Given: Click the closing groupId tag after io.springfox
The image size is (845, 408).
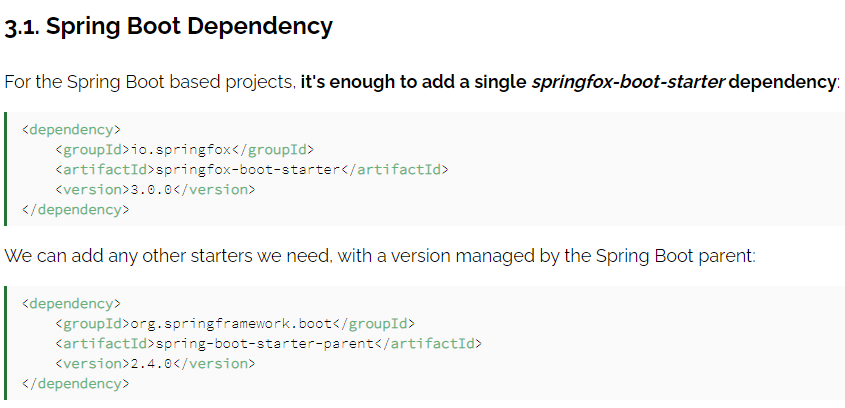Looking at the screenshot, I should [x=272, y=149].
